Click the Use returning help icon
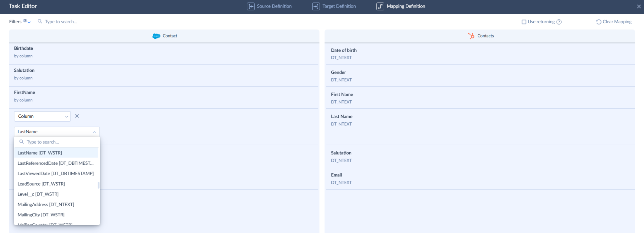Image resolution: width=644 pixels, height=233 pixels. (x=559, y=22)
